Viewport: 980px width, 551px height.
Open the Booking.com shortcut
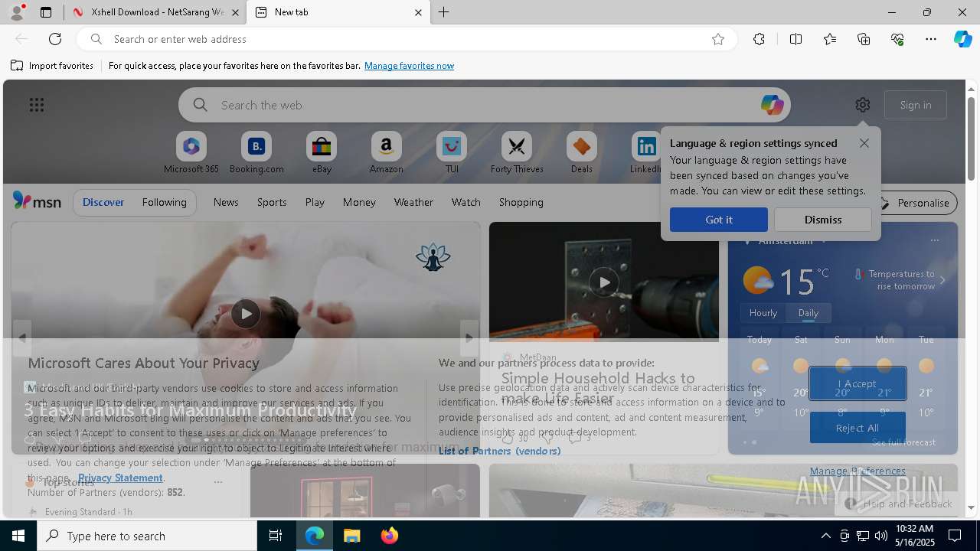coord(256,153)
